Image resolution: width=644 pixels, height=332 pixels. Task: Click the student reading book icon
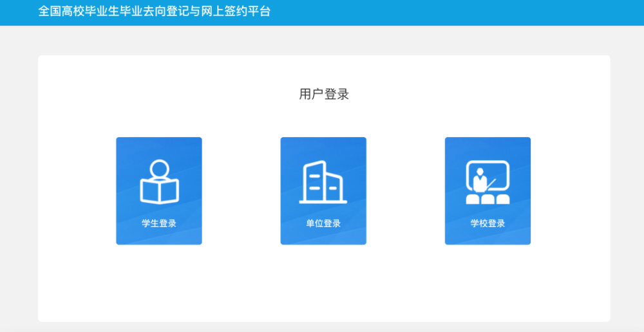(x=159, y=182)
